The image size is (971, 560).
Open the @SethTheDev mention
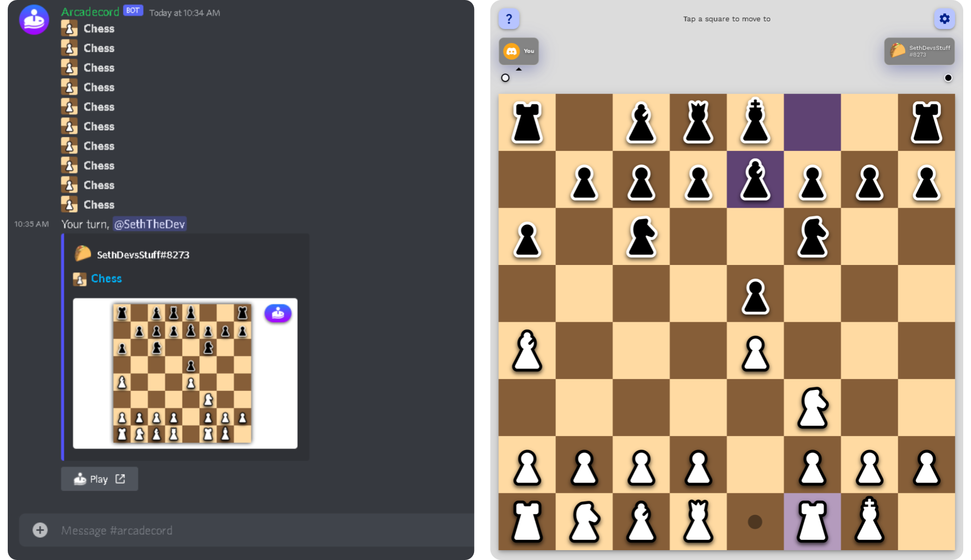[x=150, y=223]
